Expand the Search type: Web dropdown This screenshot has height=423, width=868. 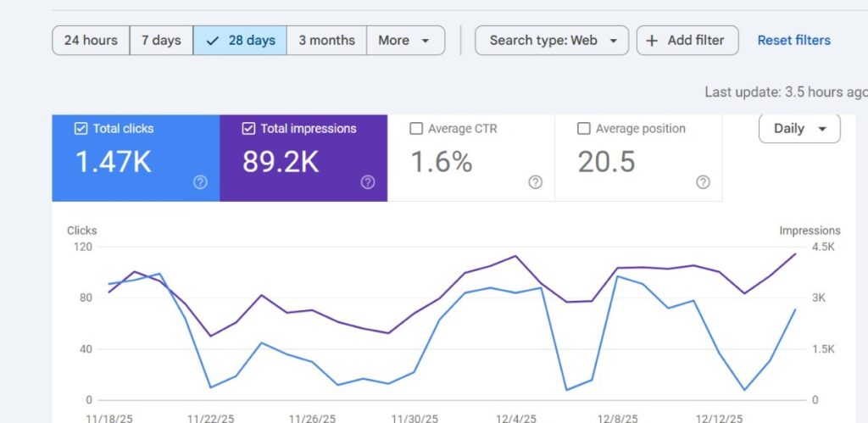click(x=552, y=40)
